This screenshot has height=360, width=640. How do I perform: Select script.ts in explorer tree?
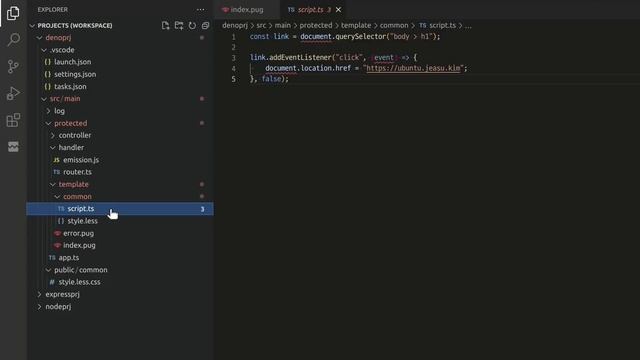pyautogui.click(x=120, y=209)
